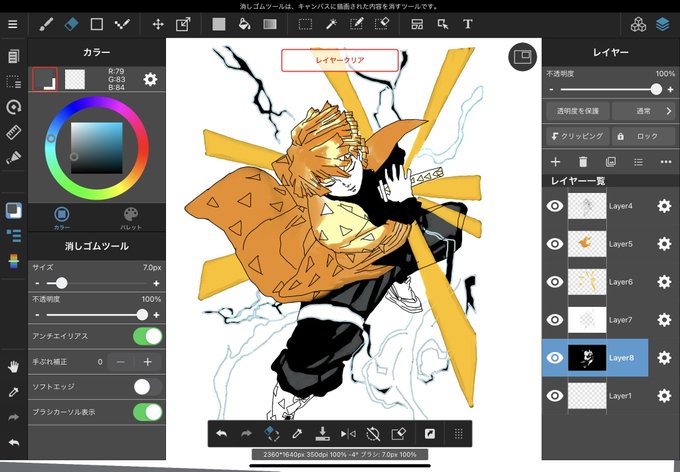Open Layer1 settings gear
The width and height of the screenshot is (680, 472).
[x=664, y=396]
